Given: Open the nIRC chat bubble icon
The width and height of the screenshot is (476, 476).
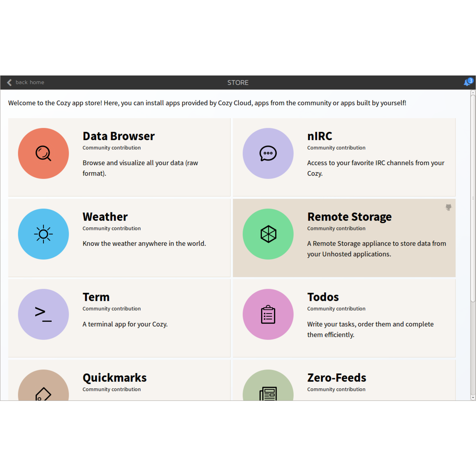Looking at the screenshot, I should click(268, 153).
